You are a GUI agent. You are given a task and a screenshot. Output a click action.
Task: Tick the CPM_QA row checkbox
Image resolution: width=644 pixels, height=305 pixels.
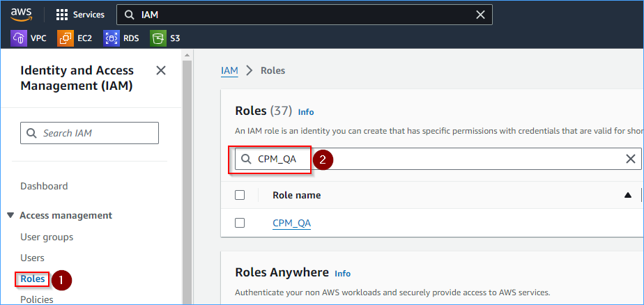click(x=240, y=223)
